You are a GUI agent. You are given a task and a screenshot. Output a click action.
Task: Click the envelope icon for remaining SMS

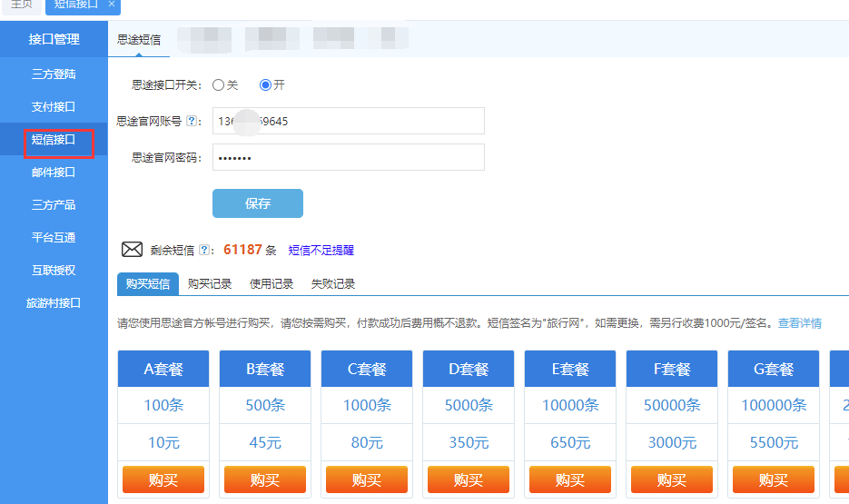133,250
